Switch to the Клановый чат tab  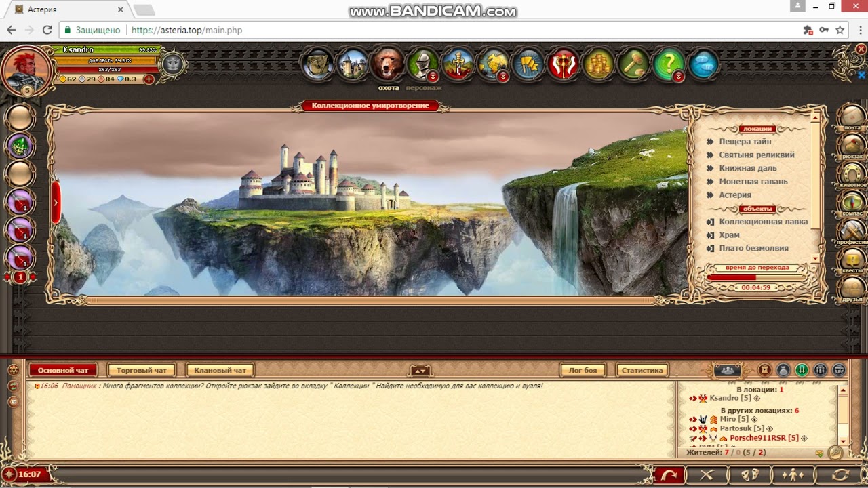click(220, 370)
